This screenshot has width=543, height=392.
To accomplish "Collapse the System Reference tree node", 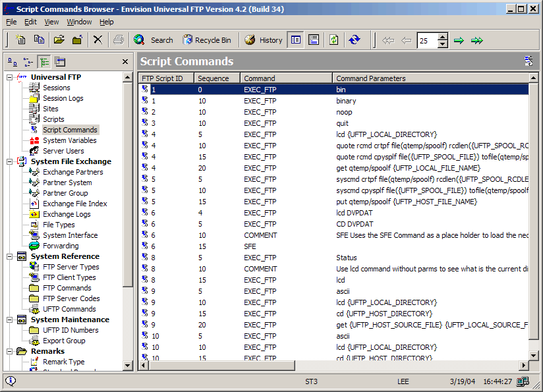I will tap(10, 256).
